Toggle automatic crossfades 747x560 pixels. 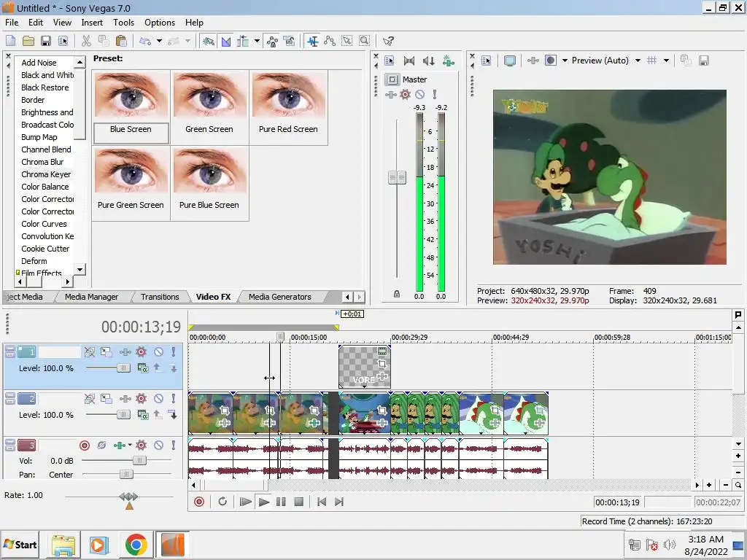pos(226,41)
